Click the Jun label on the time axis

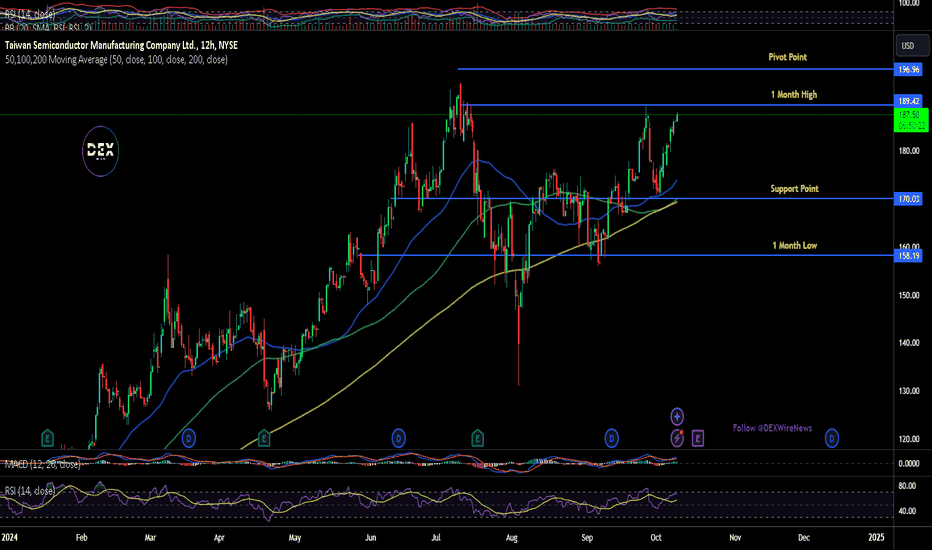370,538
